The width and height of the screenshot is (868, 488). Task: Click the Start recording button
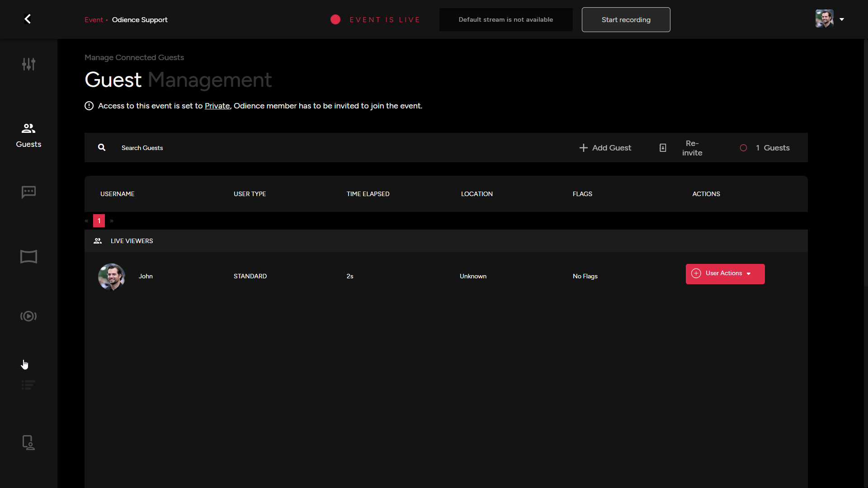click(626, 20)
